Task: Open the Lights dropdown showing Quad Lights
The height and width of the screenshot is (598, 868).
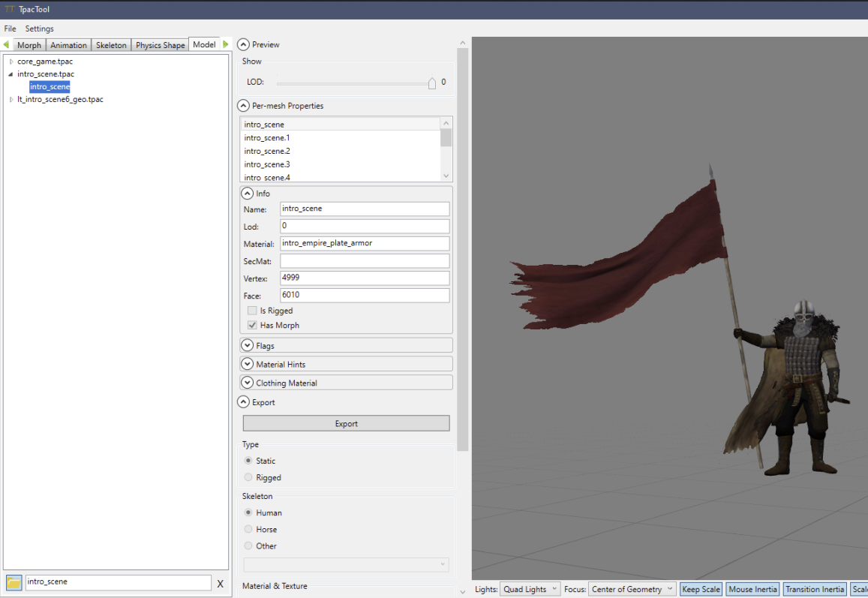Action: click(x=530, y=589)
